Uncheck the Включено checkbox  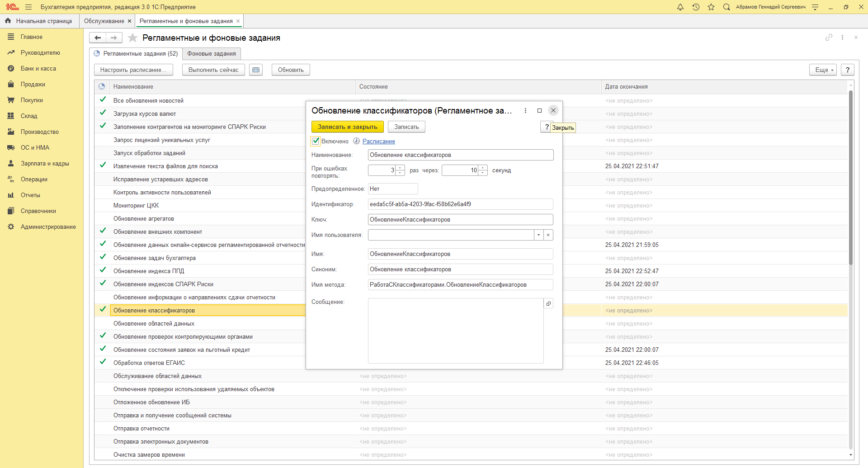[x=316, y=141]
